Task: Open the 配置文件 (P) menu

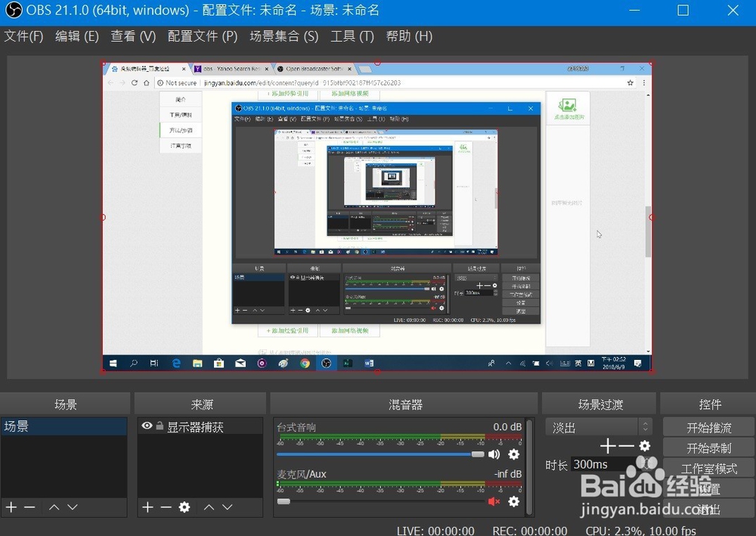Action: pos(203,36)
